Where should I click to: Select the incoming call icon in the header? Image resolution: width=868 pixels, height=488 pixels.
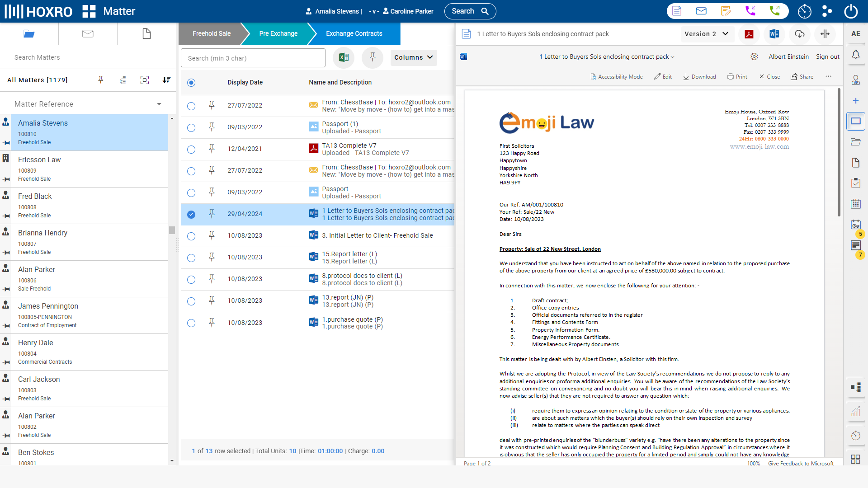(x=751, y=11)
